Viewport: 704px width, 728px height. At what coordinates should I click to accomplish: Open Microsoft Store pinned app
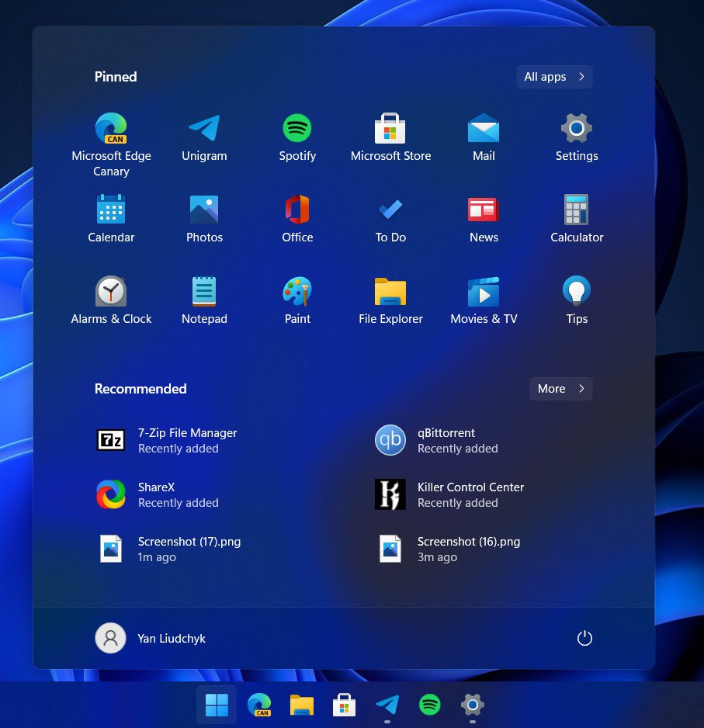(390, 137)
